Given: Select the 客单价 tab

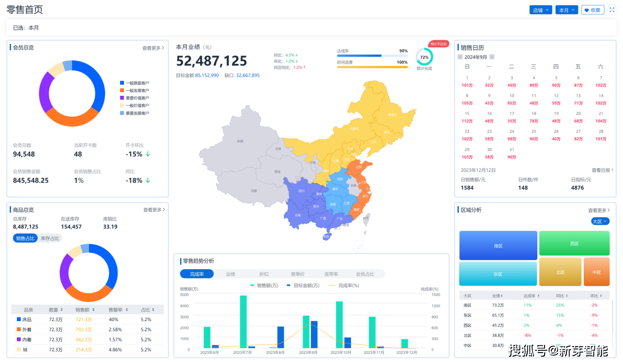Looking at the screenshot, I should (x=298, y=274).
